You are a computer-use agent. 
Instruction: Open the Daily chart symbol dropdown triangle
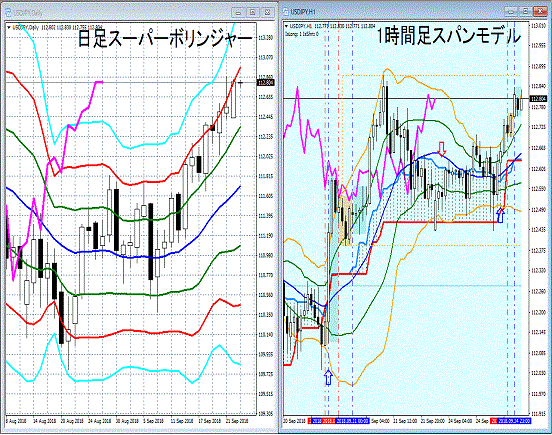coord(9,27)
